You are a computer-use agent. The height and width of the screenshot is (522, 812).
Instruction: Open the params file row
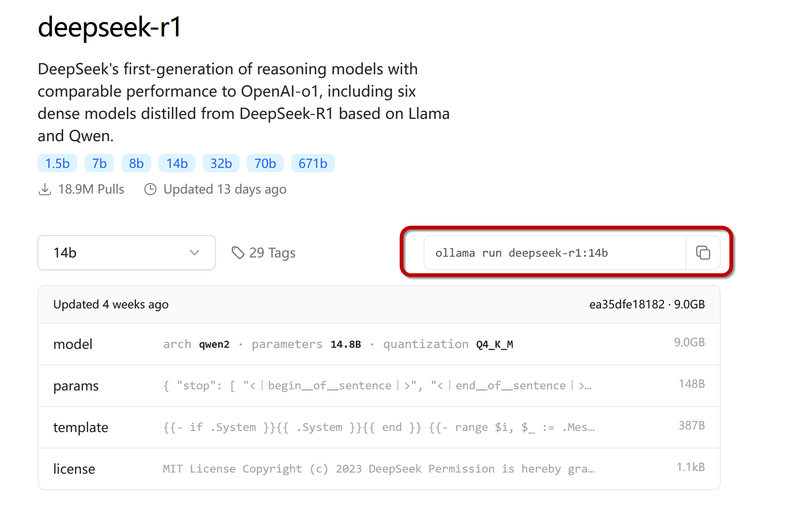(x=379, y=386)
